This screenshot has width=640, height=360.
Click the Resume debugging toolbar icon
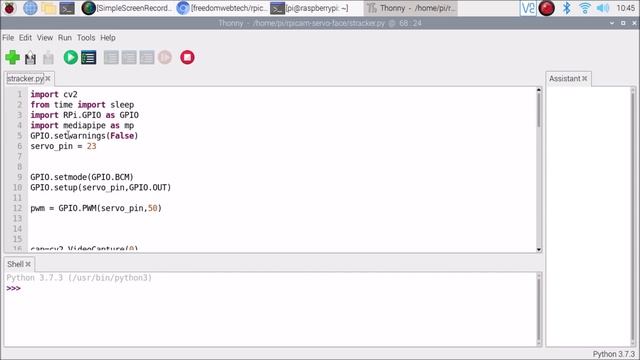[165, 58]
